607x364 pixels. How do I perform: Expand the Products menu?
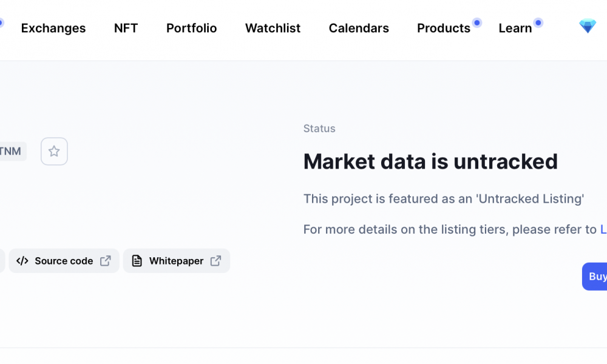[x=444, y=29]
